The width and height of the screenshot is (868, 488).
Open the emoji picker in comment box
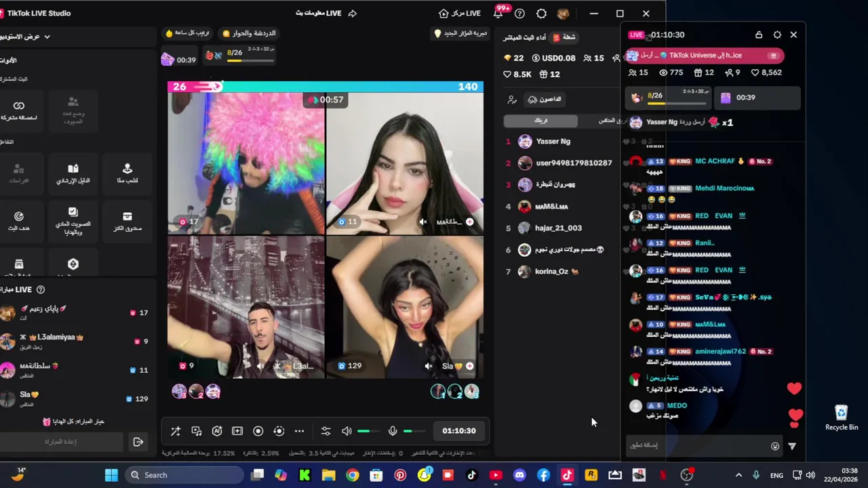click(775, 446)
